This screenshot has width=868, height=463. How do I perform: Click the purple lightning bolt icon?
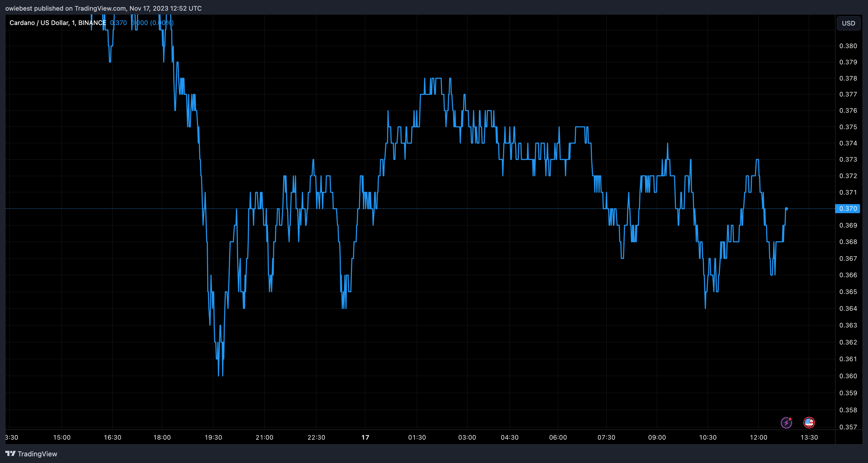click(786, 422)
